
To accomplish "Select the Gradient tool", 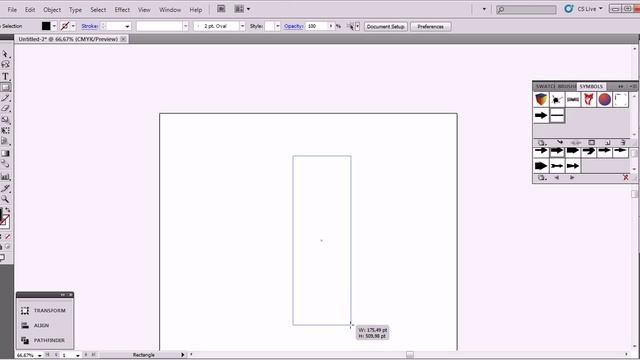I will tap(5, 153).
